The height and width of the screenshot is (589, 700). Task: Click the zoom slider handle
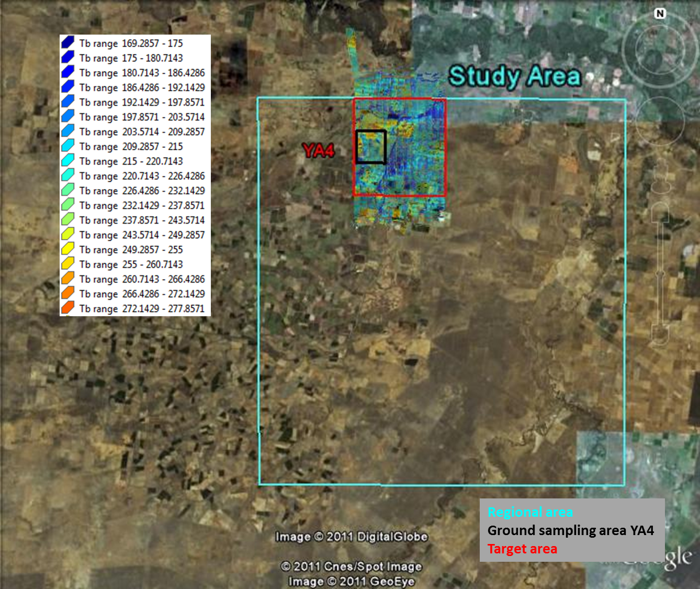660,273
